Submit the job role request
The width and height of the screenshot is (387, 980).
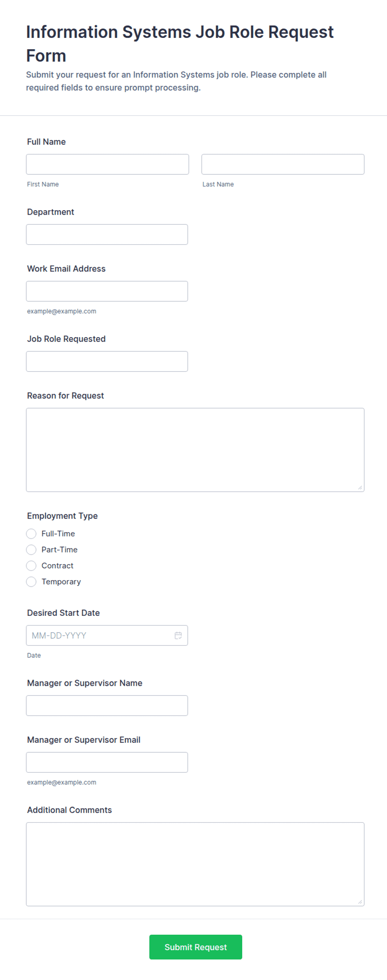pos(196,947)
